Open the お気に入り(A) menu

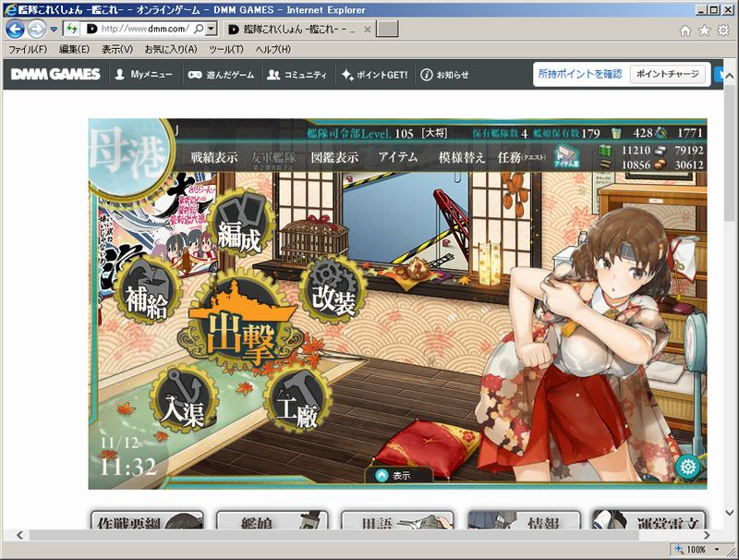click(x=171, y=49)
